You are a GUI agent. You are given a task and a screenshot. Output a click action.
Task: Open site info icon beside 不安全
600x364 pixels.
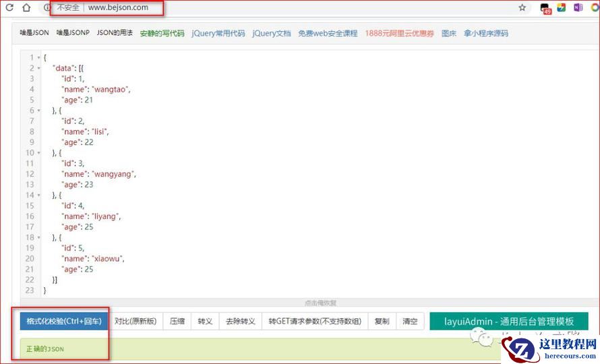47,7
